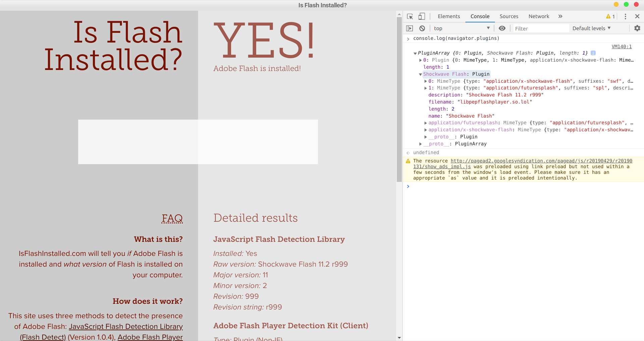Click the FAQ heading link
This screenshot has width=644, height=341.
(x=172, y=218)
